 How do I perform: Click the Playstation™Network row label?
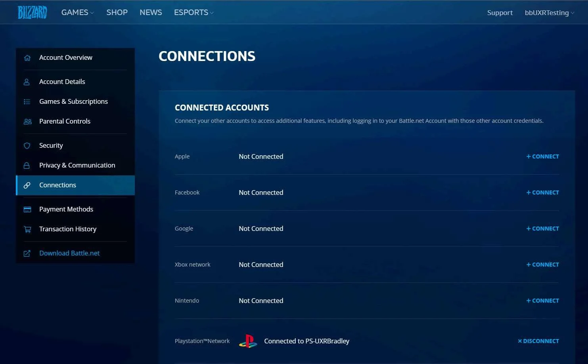click(202, 341)
